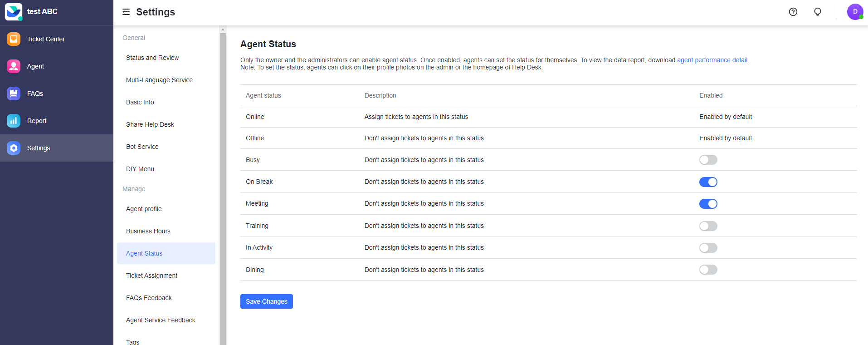
Task: Select Business Hours in the Manage menu
Action: (x=148, y=231)
